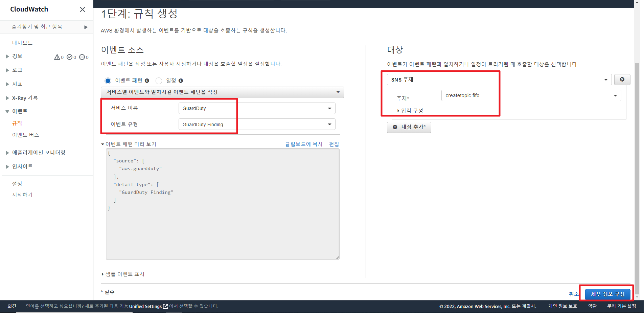Click the insufficient data alarm status icon
Image resolution: width=644 pixels, height=313 pixels.
(82, 57)
